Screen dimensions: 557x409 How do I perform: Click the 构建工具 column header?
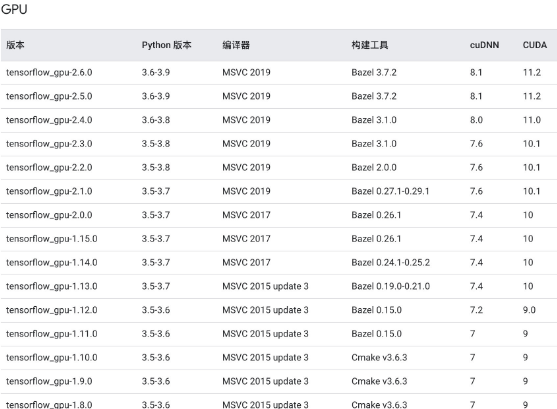370,45
